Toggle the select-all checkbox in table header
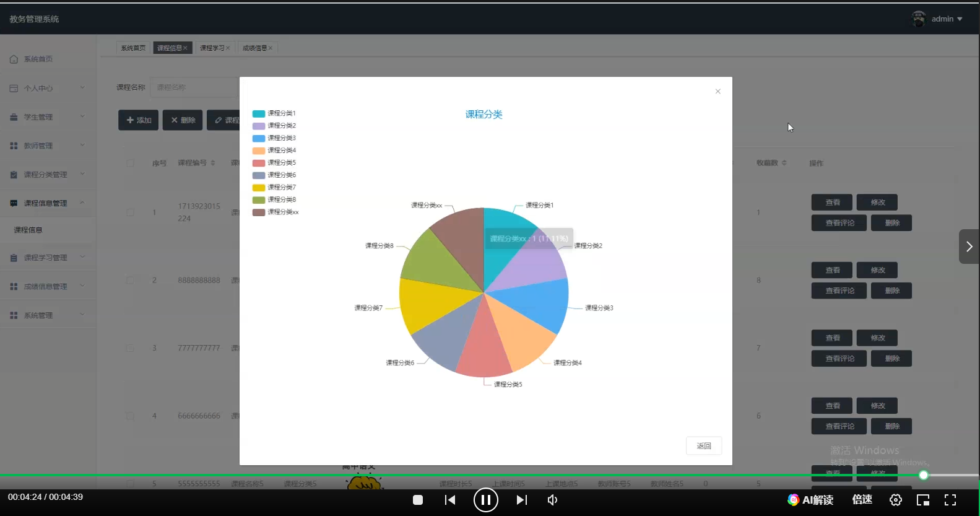This screenshot has height=516, width=980. click(x=130, y=164)
